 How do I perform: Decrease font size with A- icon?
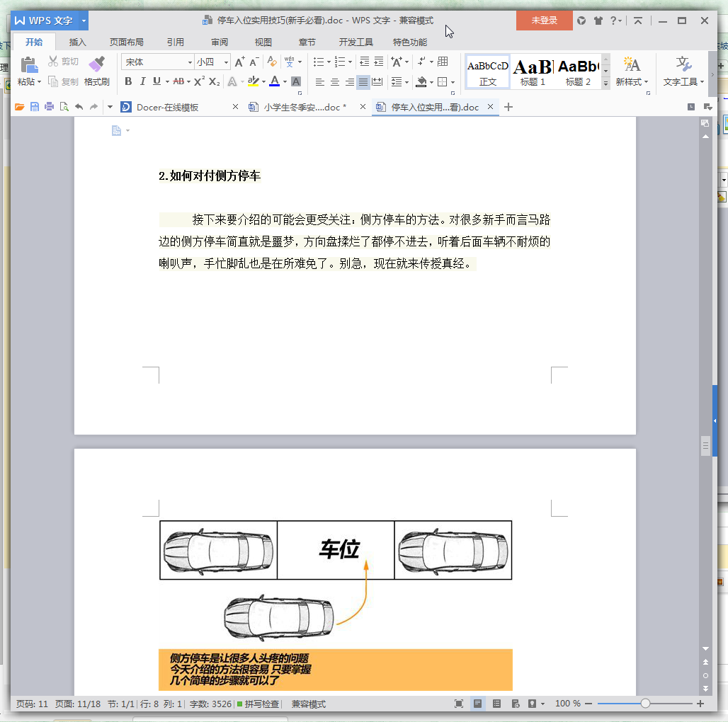[254, 62]
